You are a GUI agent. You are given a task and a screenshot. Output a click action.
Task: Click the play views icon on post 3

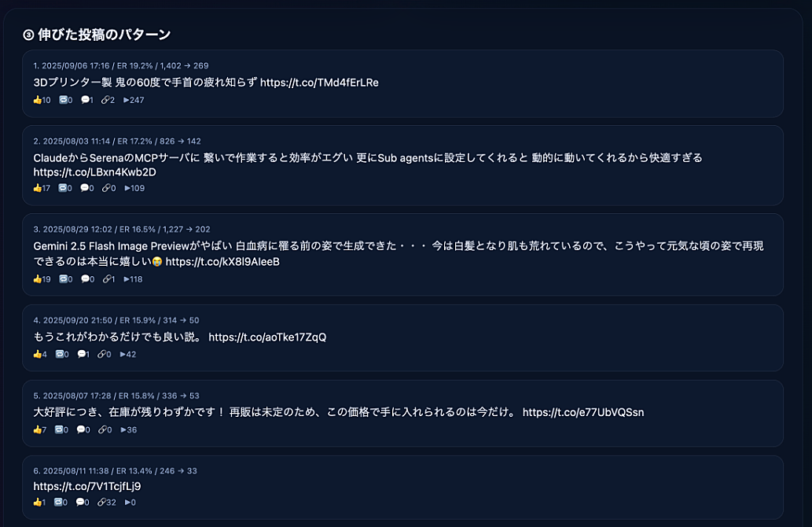[127, 279]
